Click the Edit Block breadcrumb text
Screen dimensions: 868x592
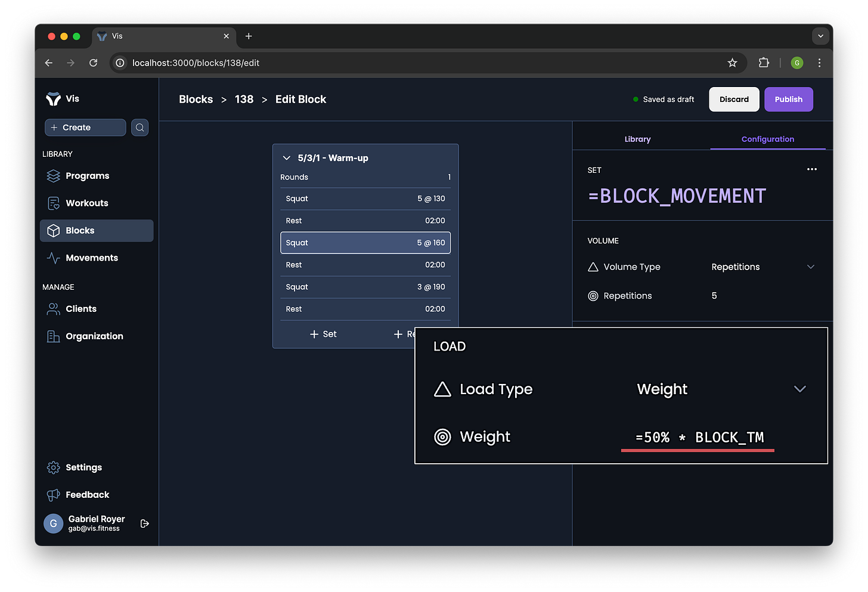pos(300,100)
